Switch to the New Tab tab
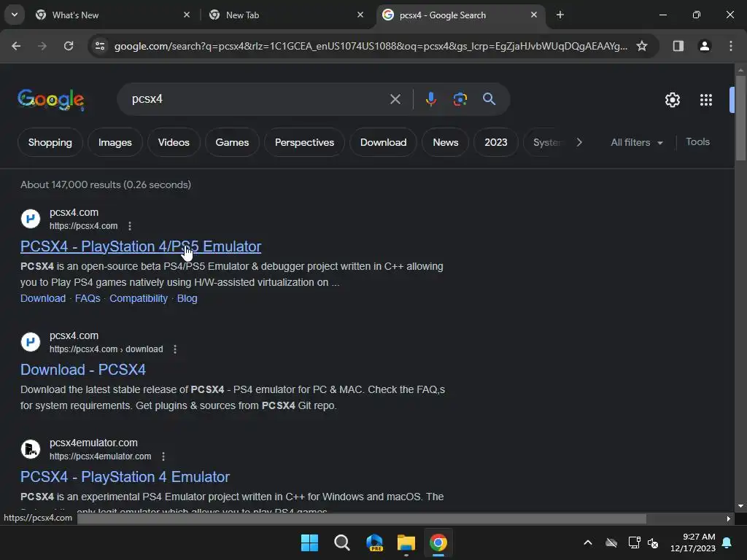 (x=286, y=15)
